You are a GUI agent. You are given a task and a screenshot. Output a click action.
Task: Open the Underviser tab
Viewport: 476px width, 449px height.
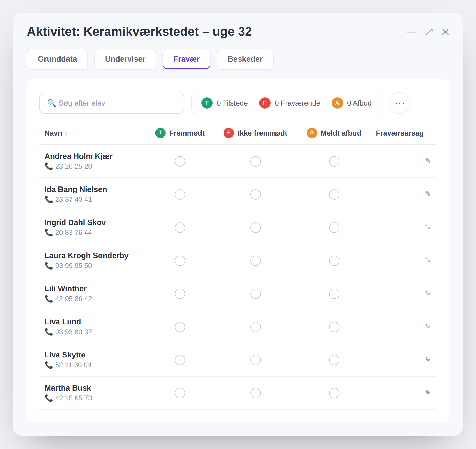[125, 59]
